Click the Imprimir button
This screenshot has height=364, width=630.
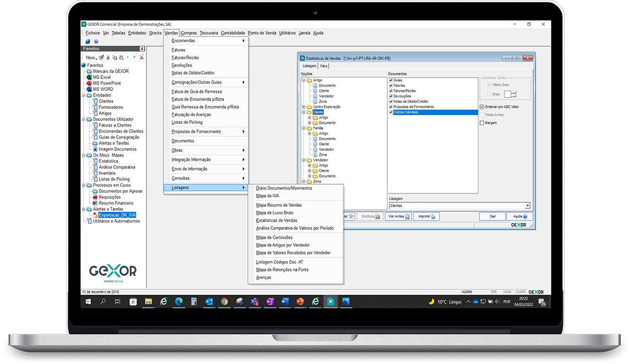426,217
